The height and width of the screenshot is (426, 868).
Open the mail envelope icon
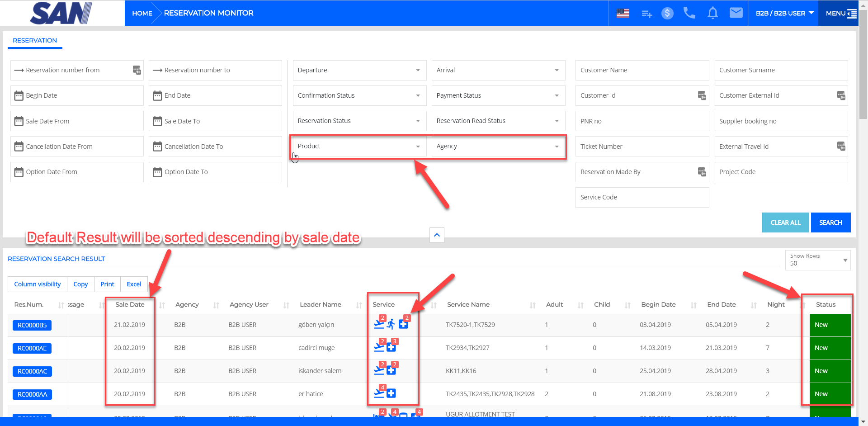[736, 13]
